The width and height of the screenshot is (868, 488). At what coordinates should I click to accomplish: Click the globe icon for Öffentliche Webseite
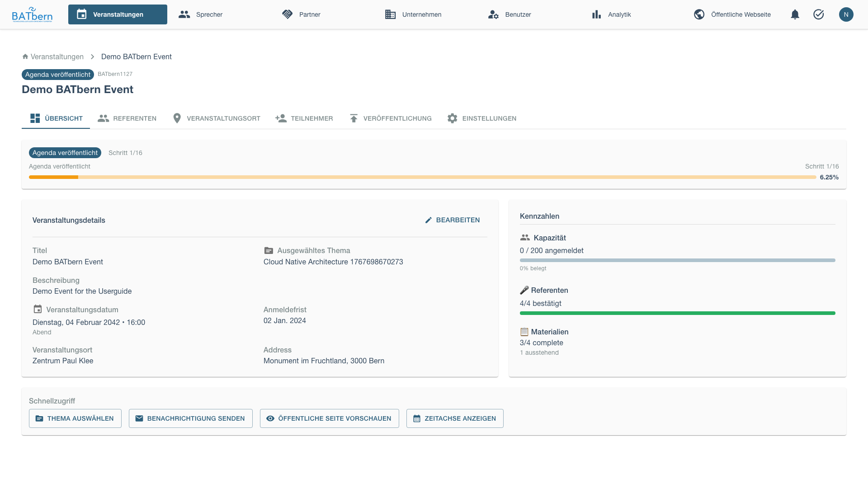(x=699, y=14)
